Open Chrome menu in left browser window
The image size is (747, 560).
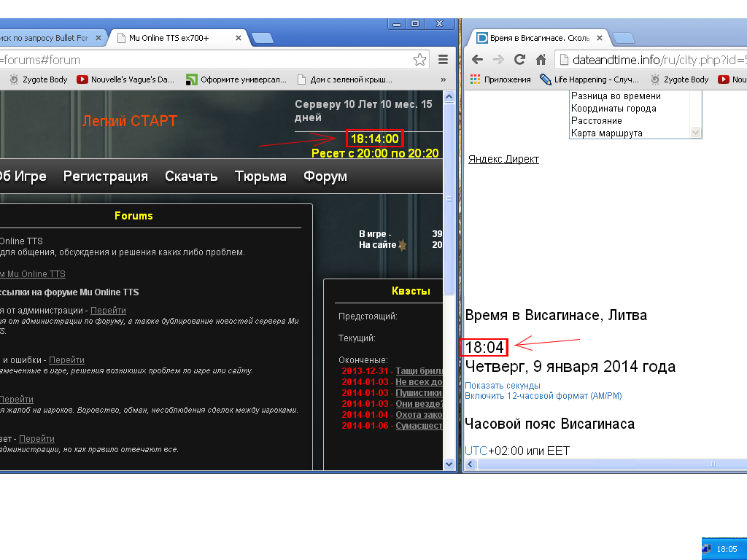coord(443,60)
